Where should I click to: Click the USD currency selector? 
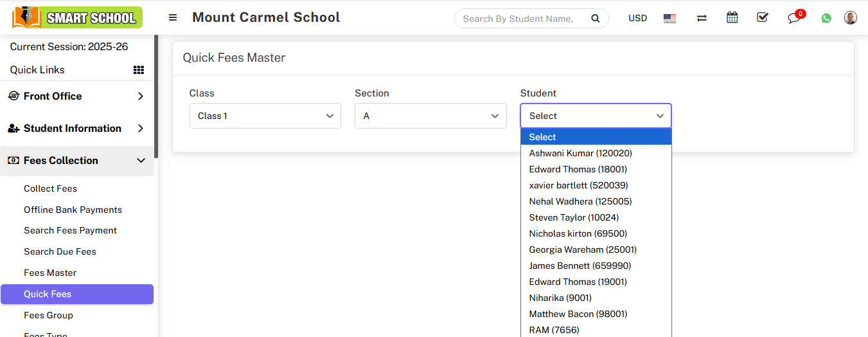point(637,18)
